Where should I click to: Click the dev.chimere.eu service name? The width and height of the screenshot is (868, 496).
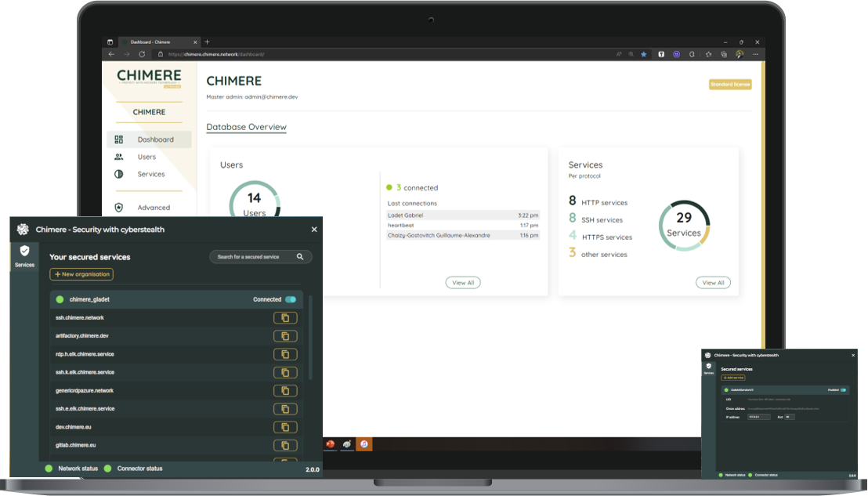[x=73, y=427]
